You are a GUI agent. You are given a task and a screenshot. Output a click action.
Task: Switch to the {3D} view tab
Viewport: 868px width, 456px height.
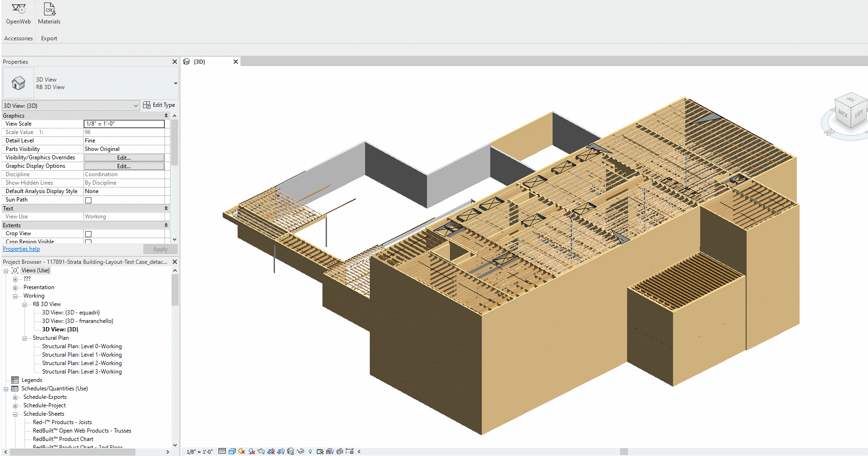[199, 62]
